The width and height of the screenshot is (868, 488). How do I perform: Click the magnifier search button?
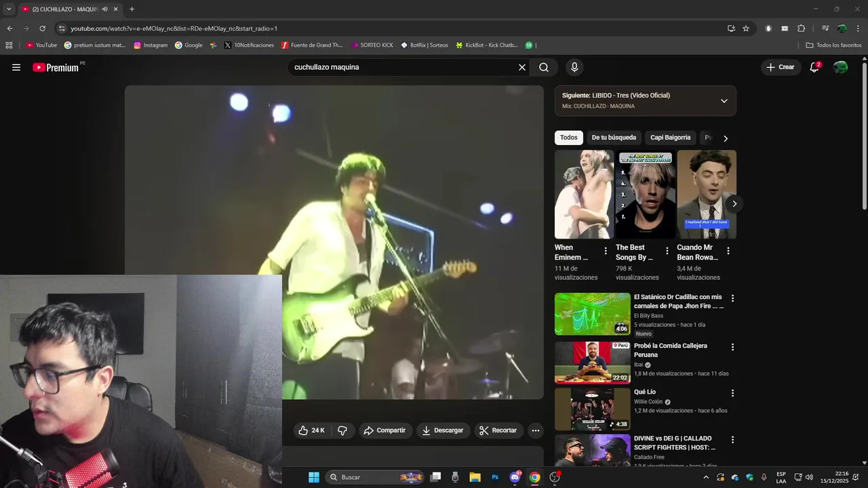point(544,67)
